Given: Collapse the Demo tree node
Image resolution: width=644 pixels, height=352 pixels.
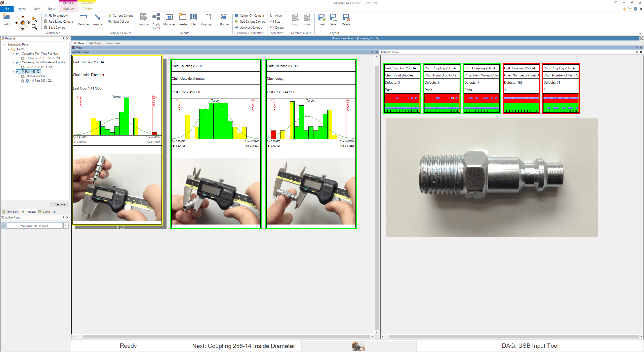Looking at the screenshot, I should click(9, 49).
